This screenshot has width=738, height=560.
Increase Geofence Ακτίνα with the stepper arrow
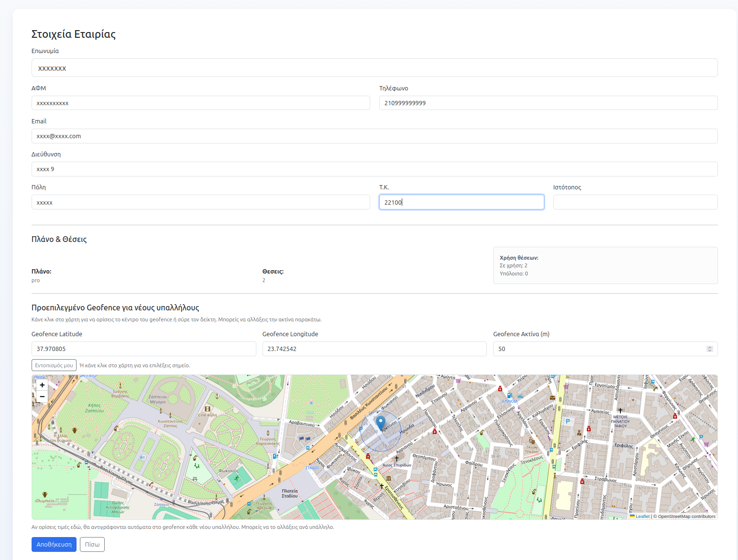tap(710, 347)
